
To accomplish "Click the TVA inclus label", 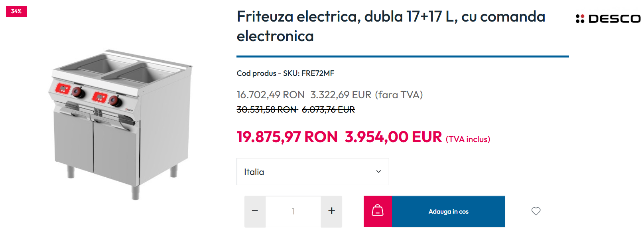I will tap(468, 139).
